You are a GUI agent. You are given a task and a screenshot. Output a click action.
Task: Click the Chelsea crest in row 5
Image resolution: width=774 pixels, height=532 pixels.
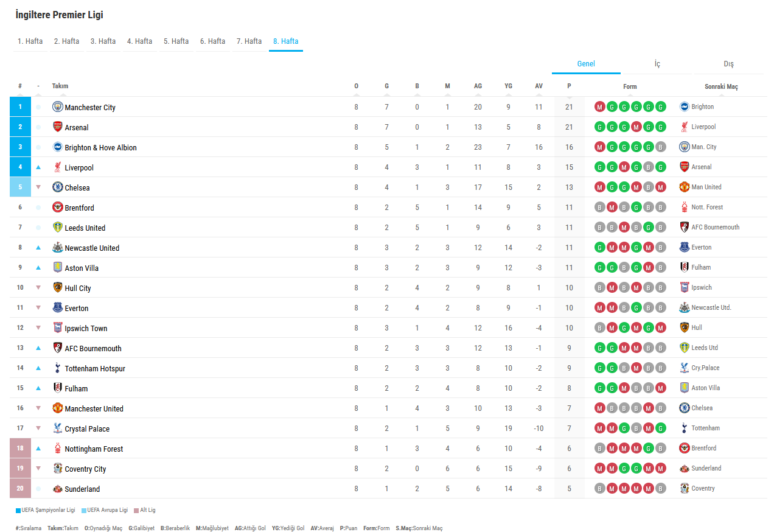[x=58, y=187]
